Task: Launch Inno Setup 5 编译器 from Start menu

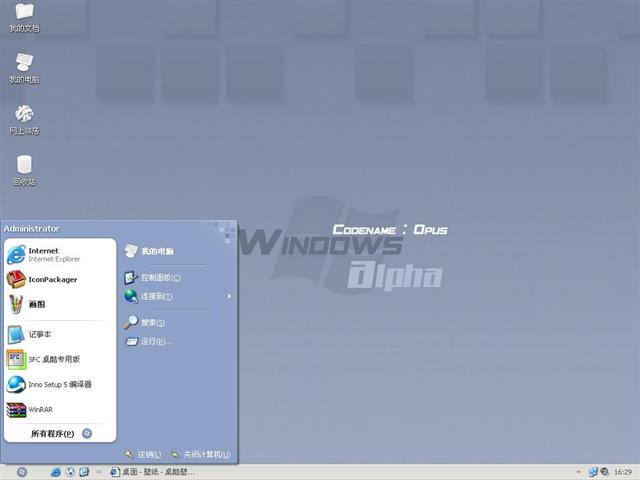Action: click(60, 384)
